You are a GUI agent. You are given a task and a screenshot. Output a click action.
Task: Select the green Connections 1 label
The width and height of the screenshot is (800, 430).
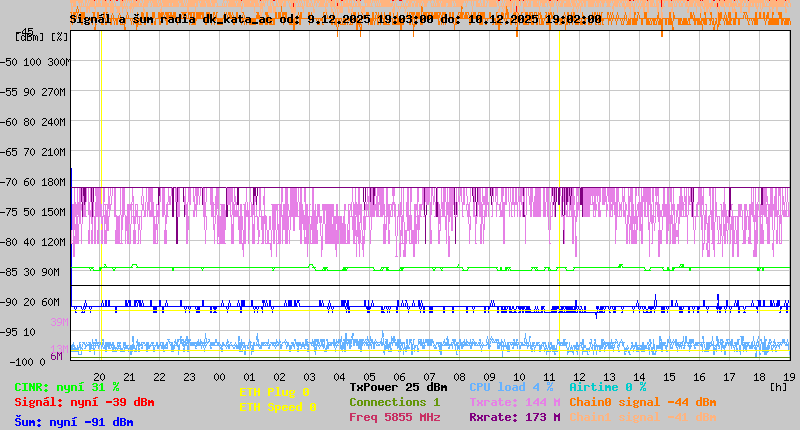pos(394,402)
